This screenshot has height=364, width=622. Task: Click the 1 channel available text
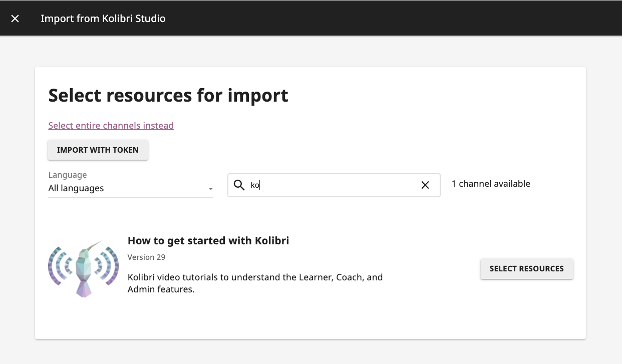tap(491, 184)
